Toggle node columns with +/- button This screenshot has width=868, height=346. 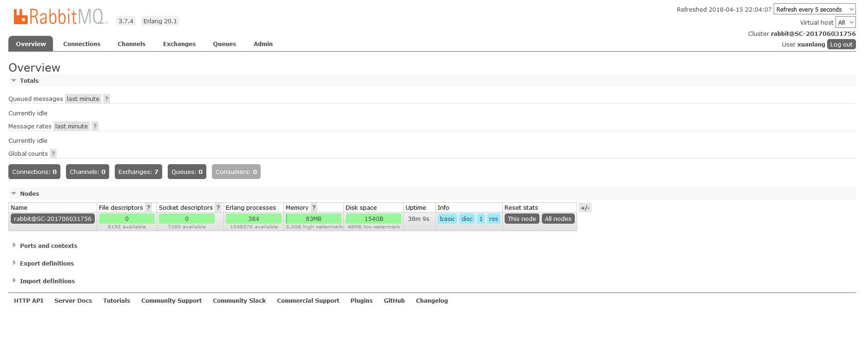(x=585, y=208)
